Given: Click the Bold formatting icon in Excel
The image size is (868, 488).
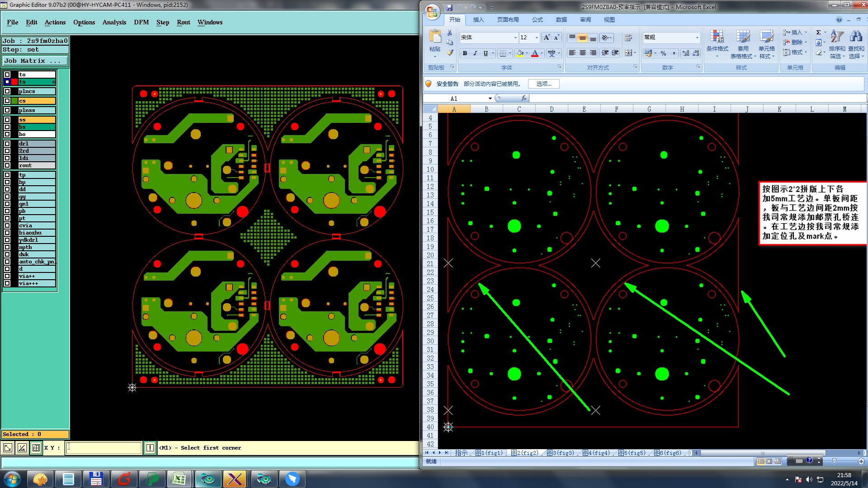Looking at the screenshot, I should click(465, 53).
